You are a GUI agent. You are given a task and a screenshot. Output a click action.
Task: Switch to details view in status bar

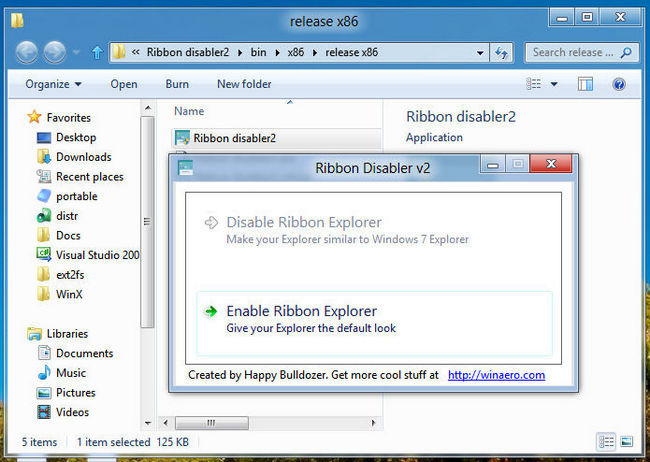point(606,442)
